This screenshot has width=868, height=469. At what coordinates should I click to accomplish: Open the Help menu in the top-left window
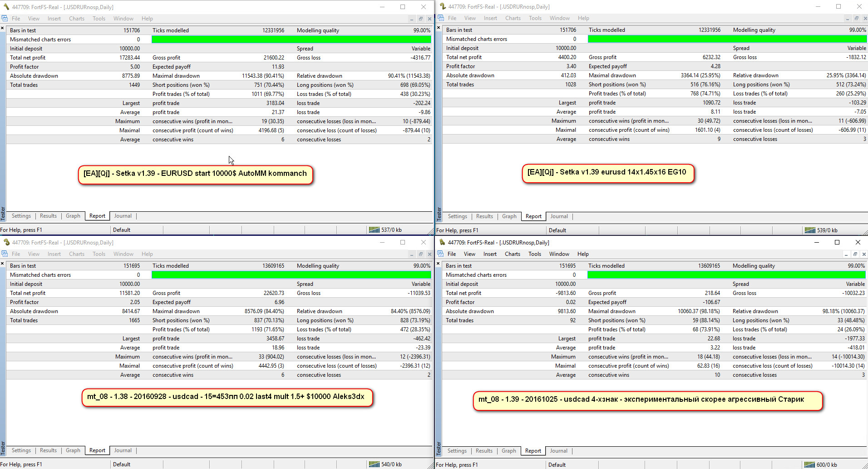coord(147,19)
